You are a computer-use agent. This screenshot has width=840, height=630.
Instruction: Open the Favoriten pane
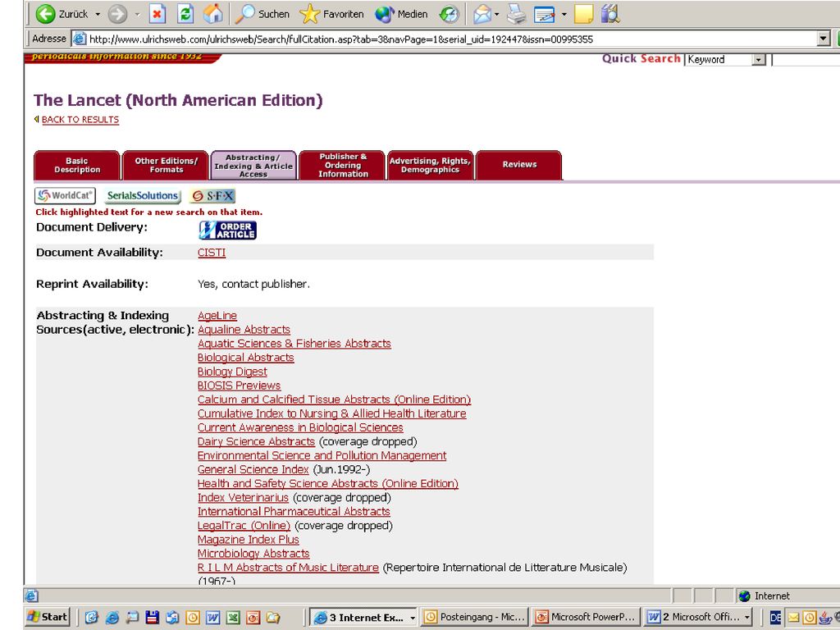tap(331, 14)
